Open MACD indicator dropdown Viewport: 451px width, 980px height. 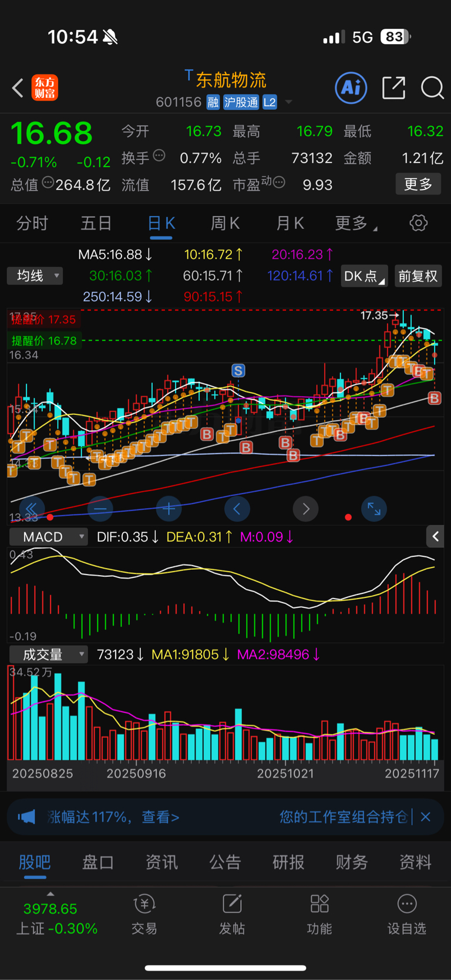(x=49, y=537)
